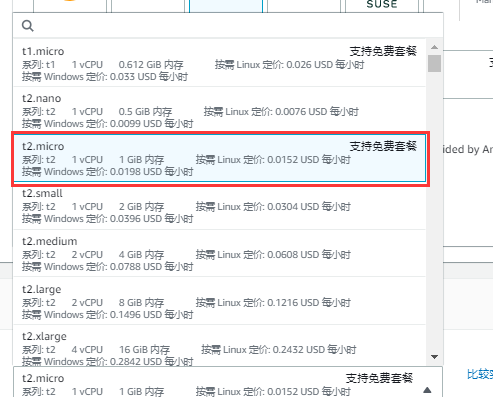493x397 pixels.
Task: Click the search magnifier icon
Action: 28,26
